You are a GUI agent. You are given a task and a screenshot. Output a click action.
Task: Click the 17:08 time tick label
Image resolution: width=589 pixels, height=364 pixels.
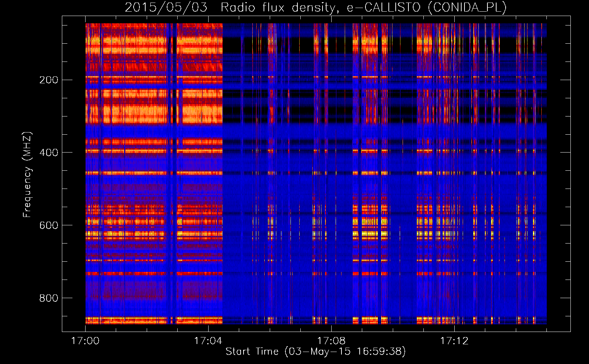[x=331, y=341]
